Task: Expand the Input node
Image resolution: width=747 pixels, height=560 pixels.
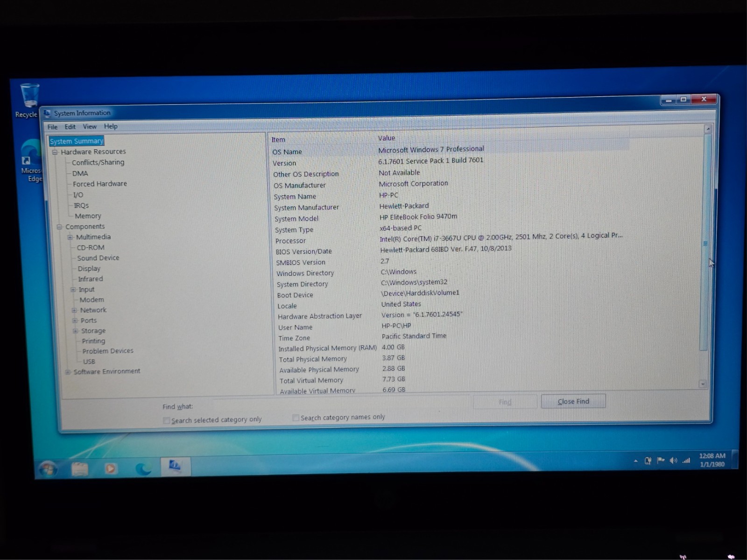Action: [73, 290]
